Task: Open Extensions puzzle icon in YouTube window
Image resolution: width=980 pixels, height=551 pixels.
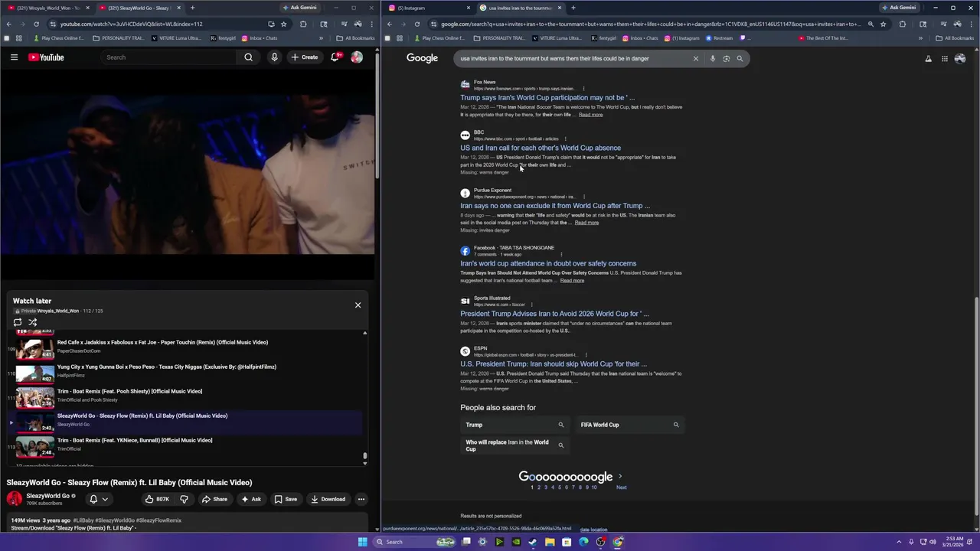Action: 303,24
